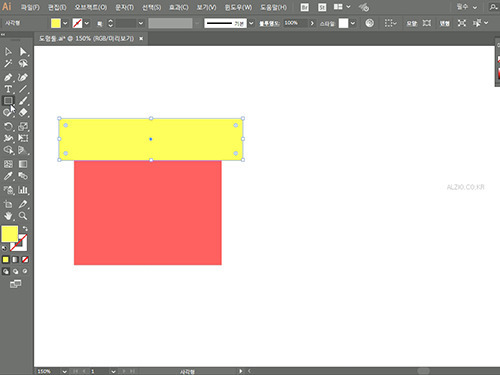The height and width of the screenshot is (375, 500).
Task: Select the Gradient tool
Action: 23,164
